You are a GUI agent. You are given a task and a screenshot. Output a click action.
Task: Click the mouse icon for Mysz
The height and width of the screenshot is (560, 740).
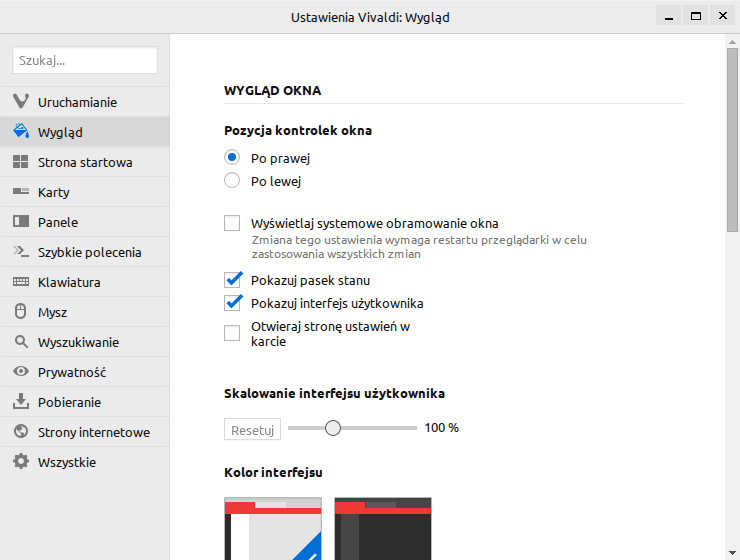[21, 311]
